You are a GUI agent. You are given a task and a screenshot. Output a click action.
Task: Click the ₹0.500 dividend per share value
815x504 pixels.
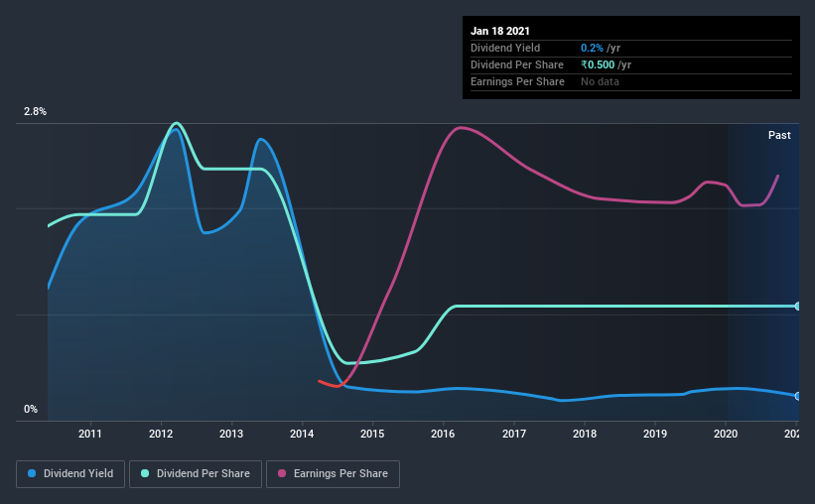pyautogui.click(x=598, y=64)
